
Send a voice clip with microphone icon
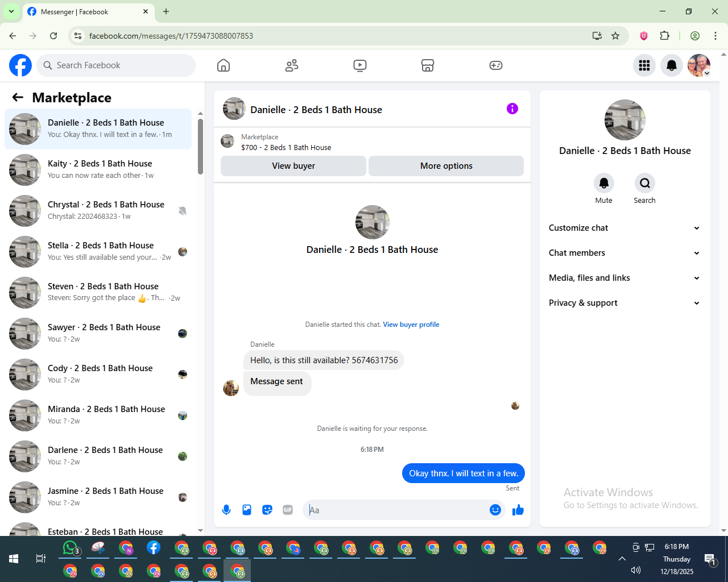226,510
